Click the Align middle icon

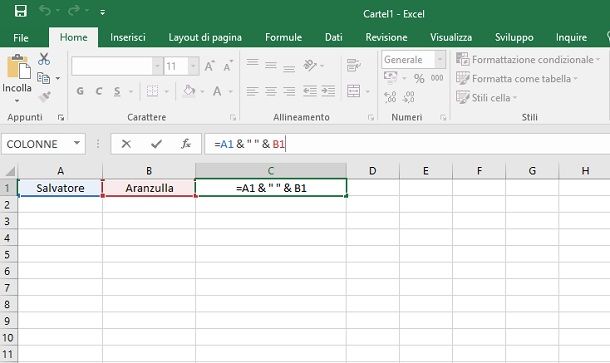click(271, 65)
